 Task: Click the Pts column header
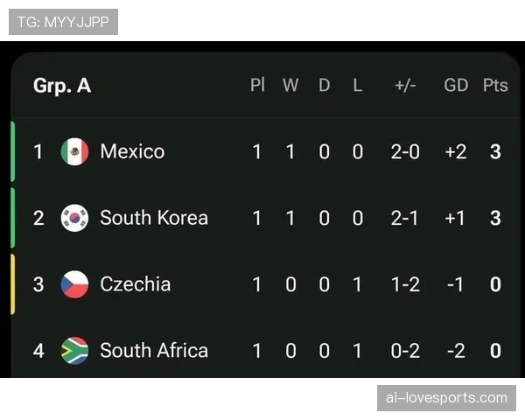click(495, 85)
